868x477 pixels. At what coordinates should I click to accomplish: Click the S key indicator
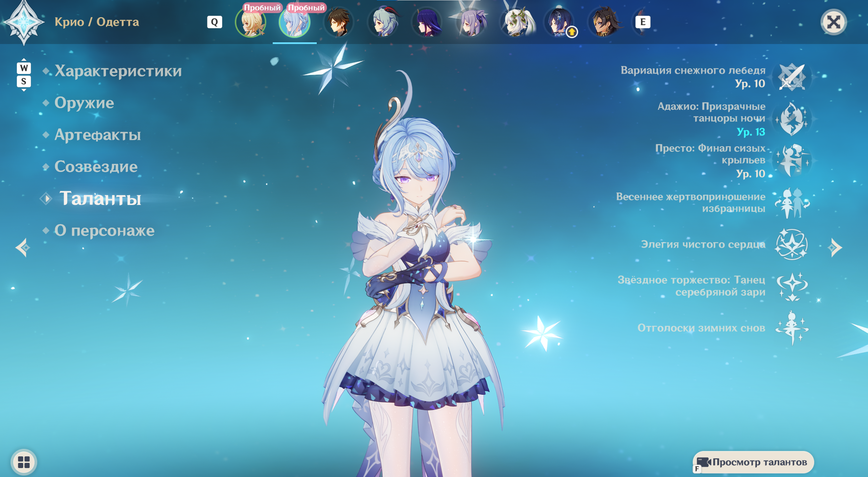[24, 82]
